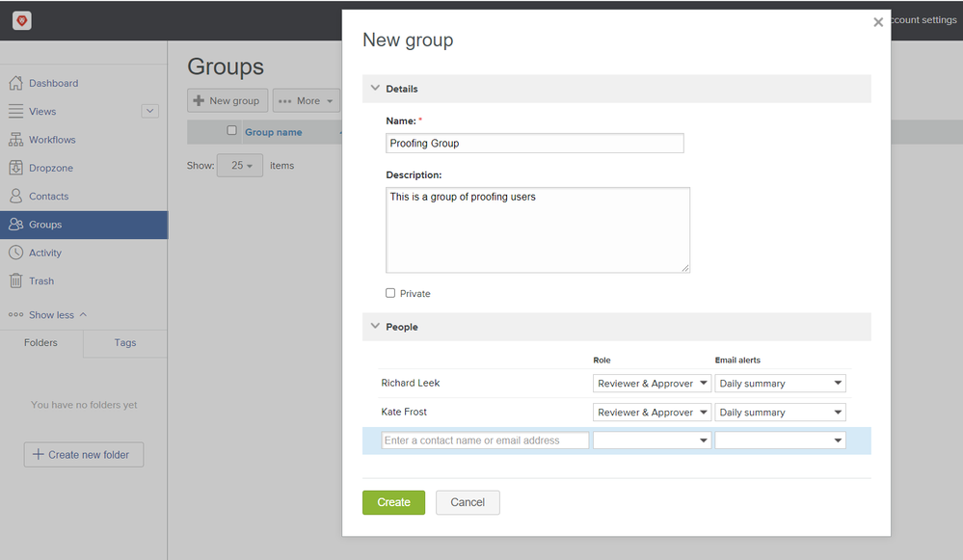Collapse the People section

[375, 327]
